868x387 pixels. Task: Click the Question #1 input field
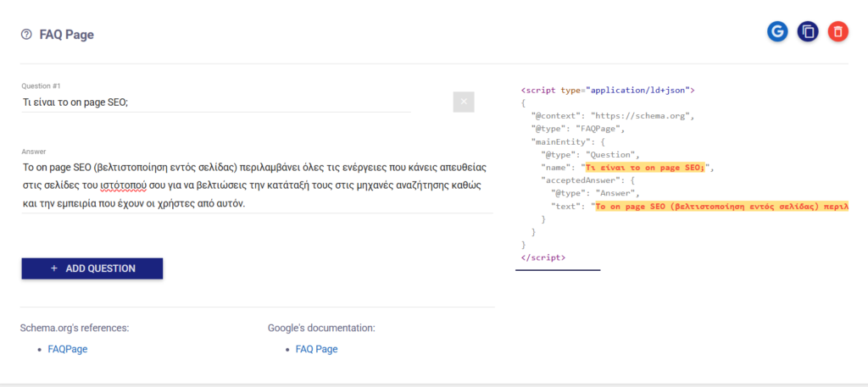point(216,102)
